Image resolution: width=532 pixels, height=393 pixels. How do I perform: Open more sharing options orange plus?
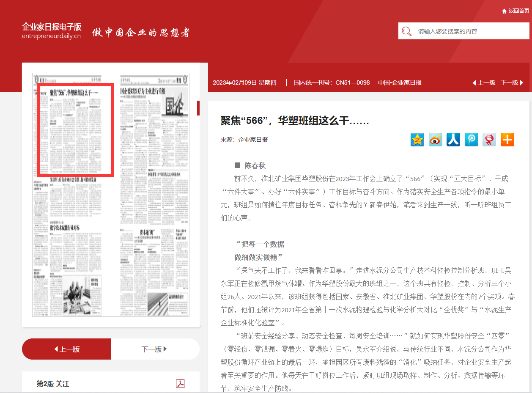(x=507, y=140)
